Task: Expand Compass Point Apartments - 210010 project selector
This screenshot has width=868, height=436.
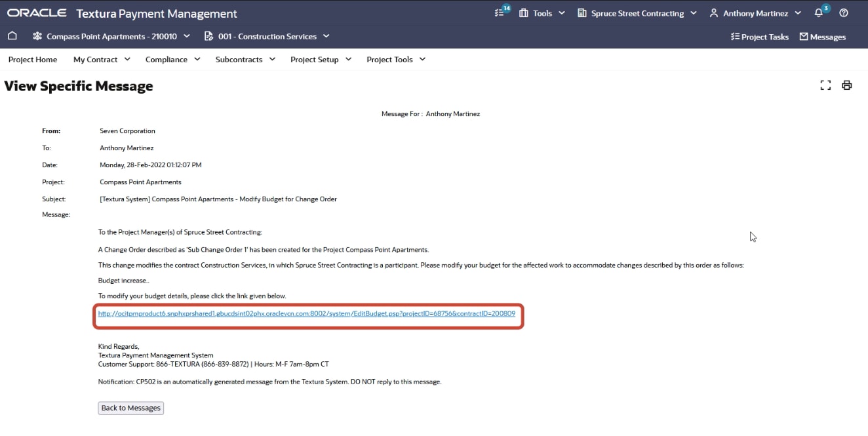Action: point(187,36)
